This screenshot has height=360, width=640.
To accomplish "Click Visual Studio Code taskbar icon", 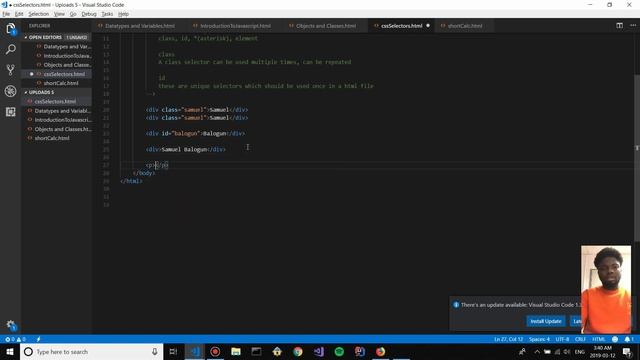I will tap(195, 351).
